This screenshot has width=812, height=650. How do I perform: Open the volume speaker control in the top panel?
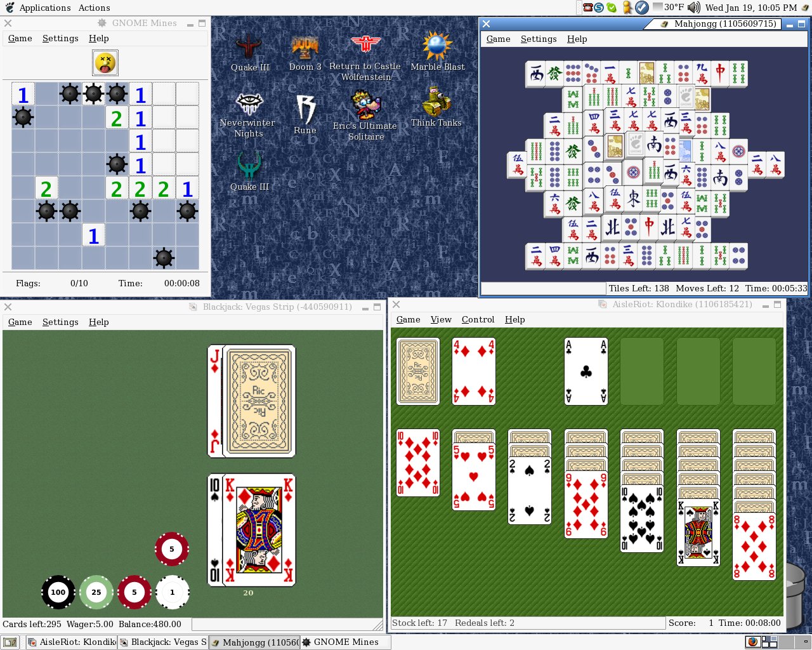point(693,8)
